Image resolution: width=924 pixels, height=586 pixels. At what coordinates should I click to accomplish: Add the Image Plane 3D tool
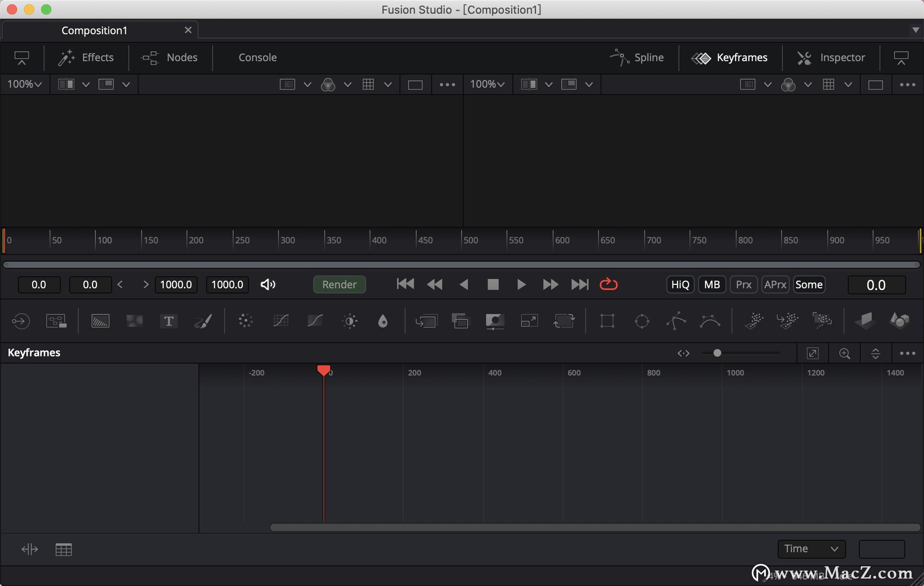pos(865,321)
